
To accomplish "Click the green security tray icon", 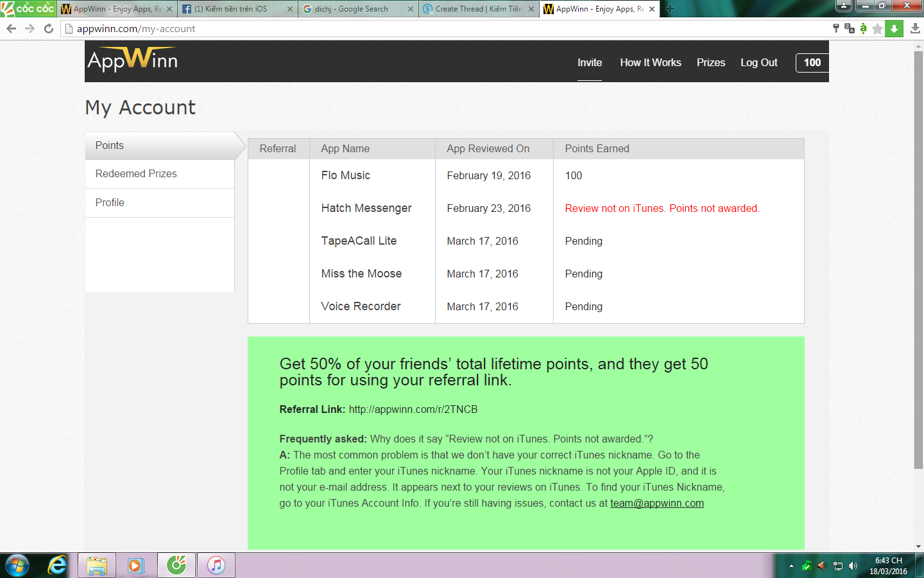I will pyautogui.click(x=807, y=566).
